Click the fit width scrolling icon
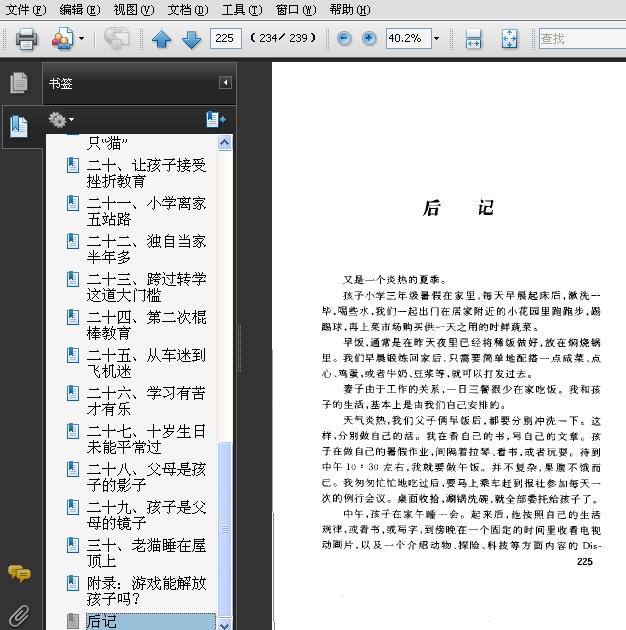The width and height of the screenshot is (626, 630). [473, 39]
